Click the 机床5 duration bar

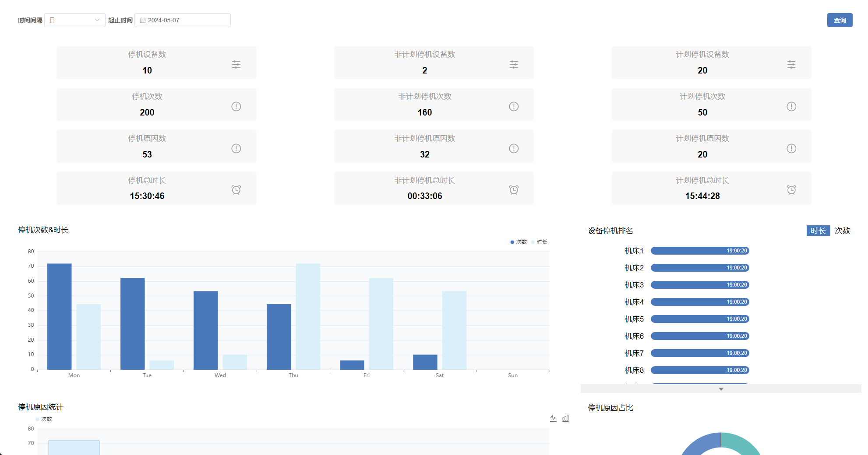tap(700, 319)
